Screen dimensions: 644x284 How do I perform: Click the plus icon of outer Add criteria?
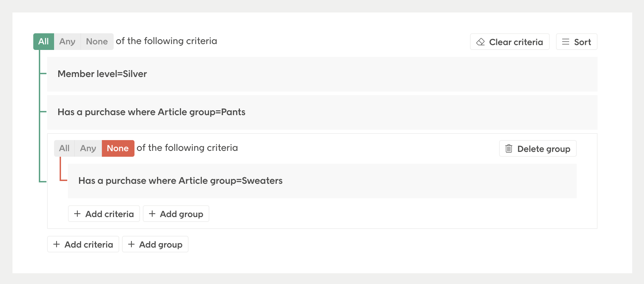[x=56, y=244]
